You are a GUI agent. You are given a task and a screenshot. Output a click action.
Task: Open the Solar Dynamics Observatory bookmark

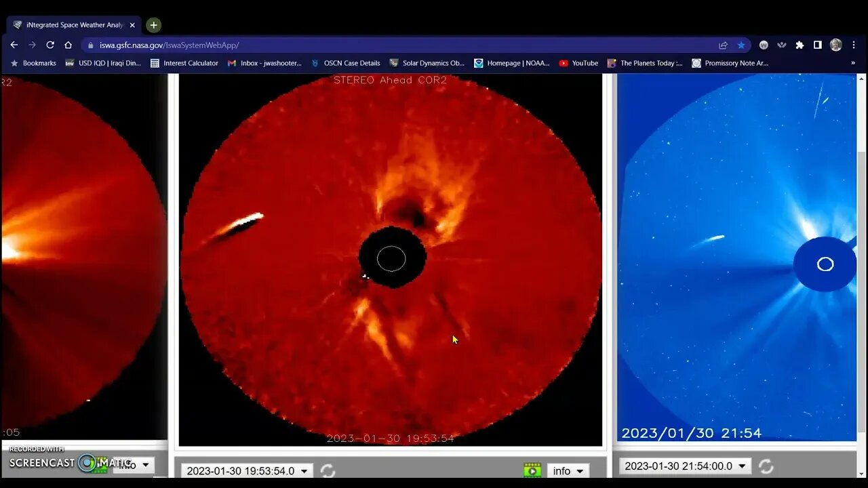pyautogui.click(x=427, y=63)
